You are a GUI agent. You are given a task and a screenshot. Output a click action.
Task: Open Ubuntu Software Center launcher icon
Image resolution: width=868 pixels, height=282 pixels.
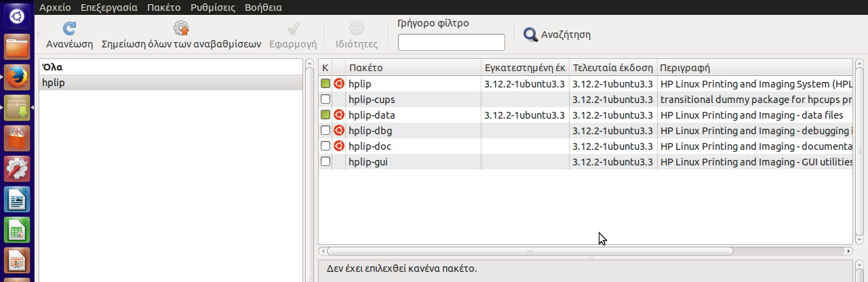click(x=18, y=138)
